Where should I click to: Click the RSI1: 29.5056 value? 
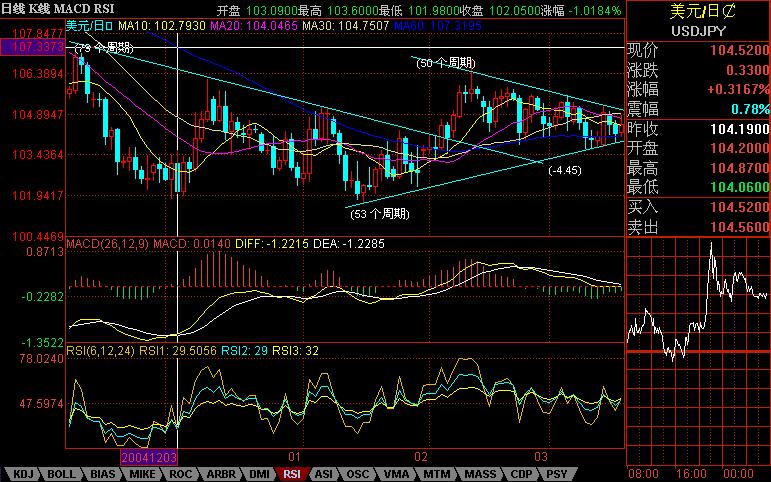pyautogui.click(x=178, y=351)
